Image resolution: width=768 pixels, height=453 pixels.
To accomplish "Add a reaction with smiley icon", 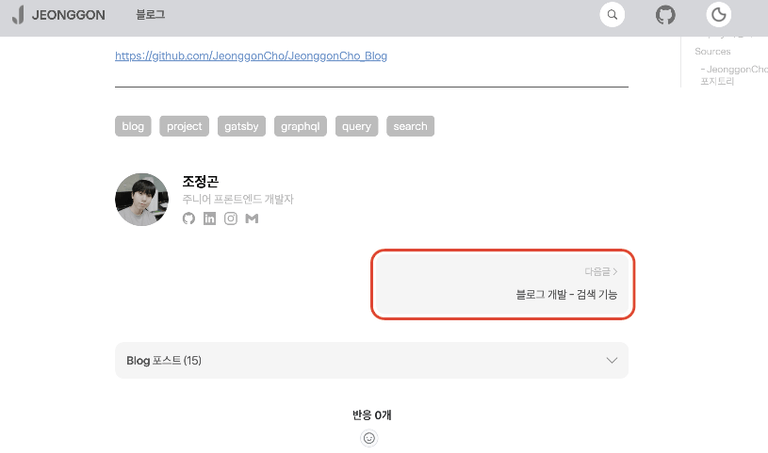I will [369, 438].
